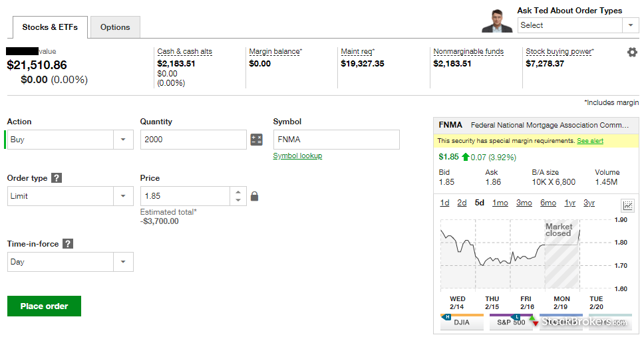The height and width of the screenshot is (337, 644).
Task: Click Ted's avatar photo
Action: 498,21
